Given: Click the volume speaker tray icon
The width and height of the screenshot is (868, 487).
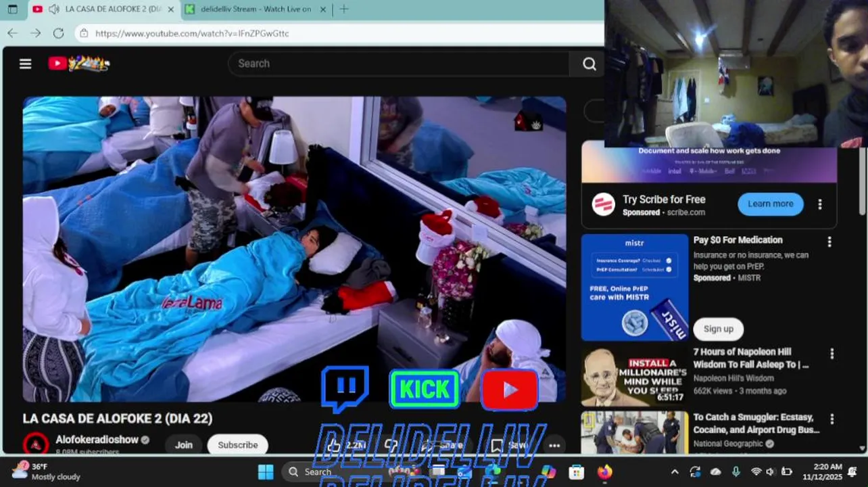Looking at the screenshot, I should point(771,471).
